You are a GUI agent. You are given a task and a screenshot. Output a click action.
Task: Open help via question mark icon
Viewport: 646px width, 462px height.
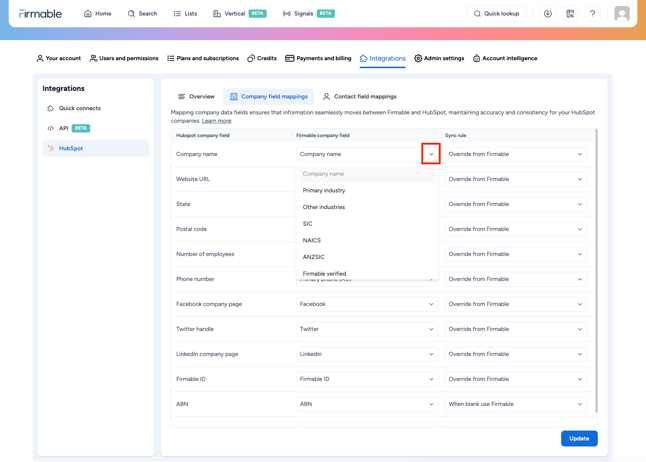(592, 14)
